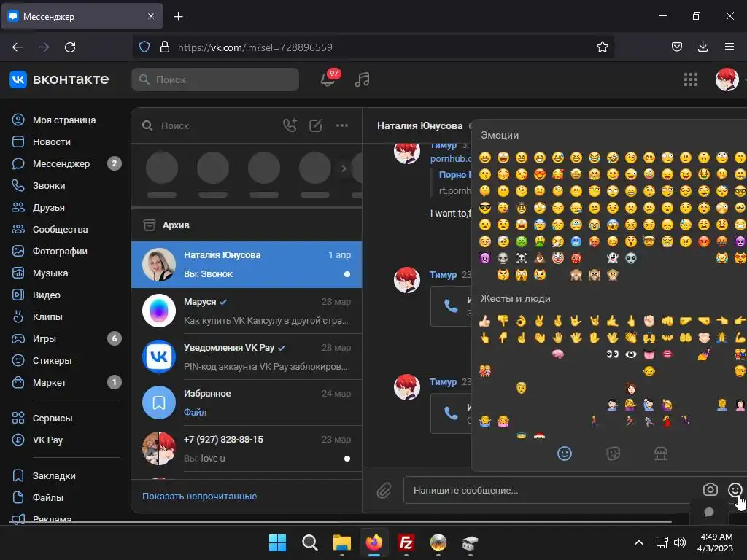Open chat +7 (927) 828-88-15

click(247, 448)
